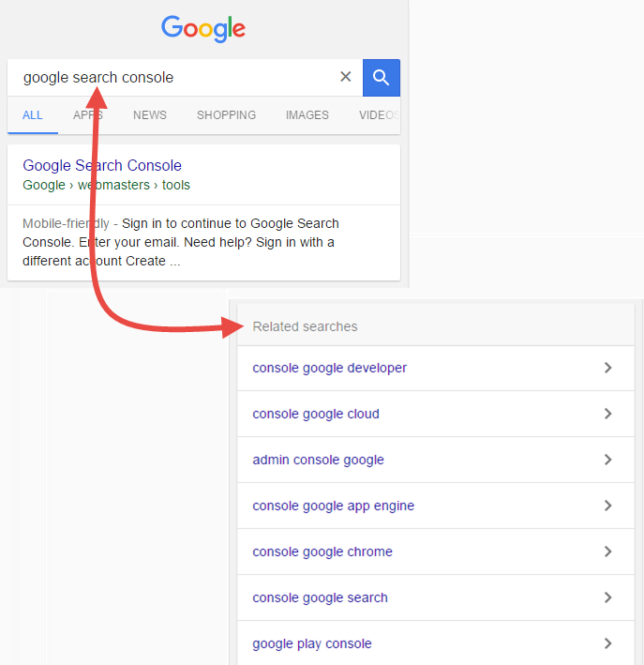Open the console google cloud suggestion
644x665 pixels.
[316, 414]
